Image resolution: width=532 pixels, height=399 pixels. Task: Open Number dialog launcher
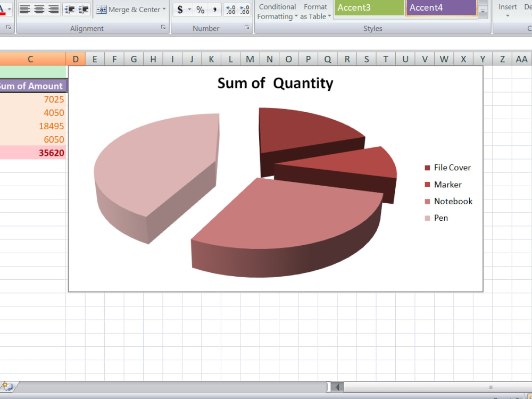[247, 27]
